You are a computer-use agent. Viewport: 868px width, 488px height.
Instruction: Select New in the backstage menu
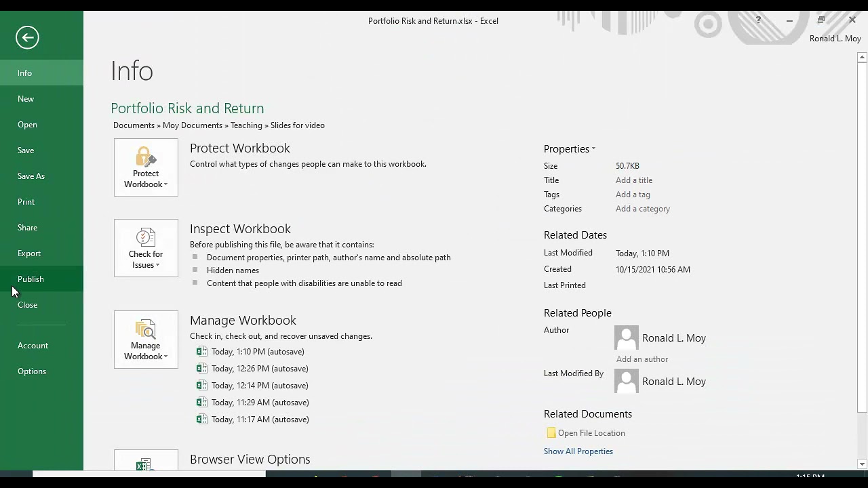41,99
